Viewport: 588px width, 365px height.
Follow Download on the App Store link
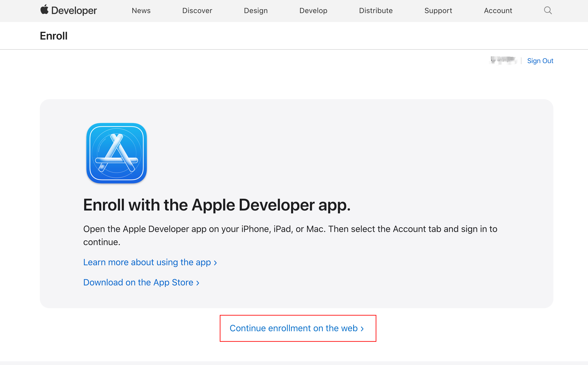point(141,282)
